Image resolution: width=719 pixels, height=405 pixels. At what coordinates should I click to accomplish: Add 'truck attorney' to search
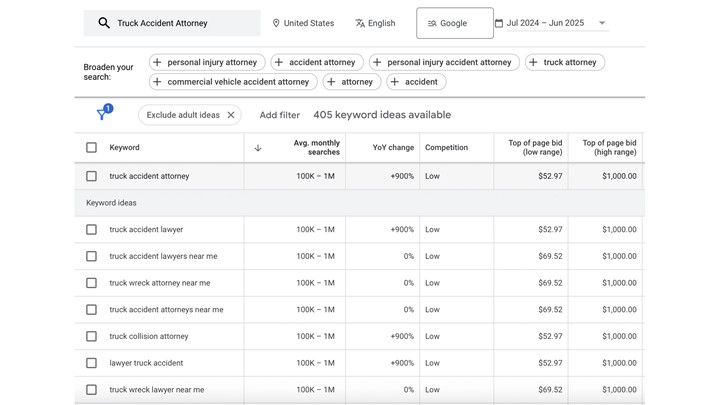click(564, 62)
